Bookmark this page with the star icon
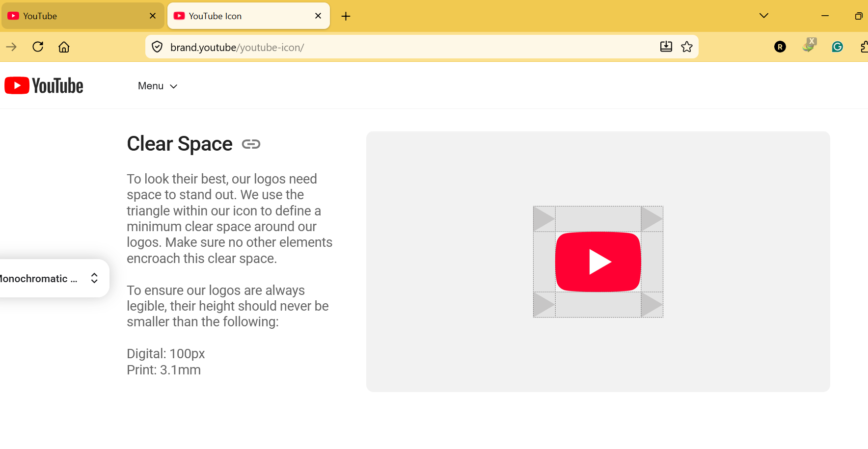Screen dimensions: 868x449 click(x=687, y=47)
